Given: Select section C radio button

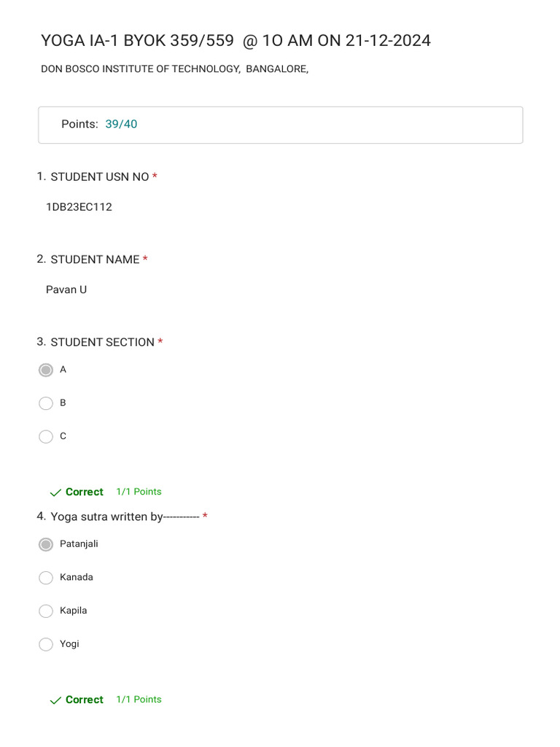Looking at the screenshot, I should point(46,436).
